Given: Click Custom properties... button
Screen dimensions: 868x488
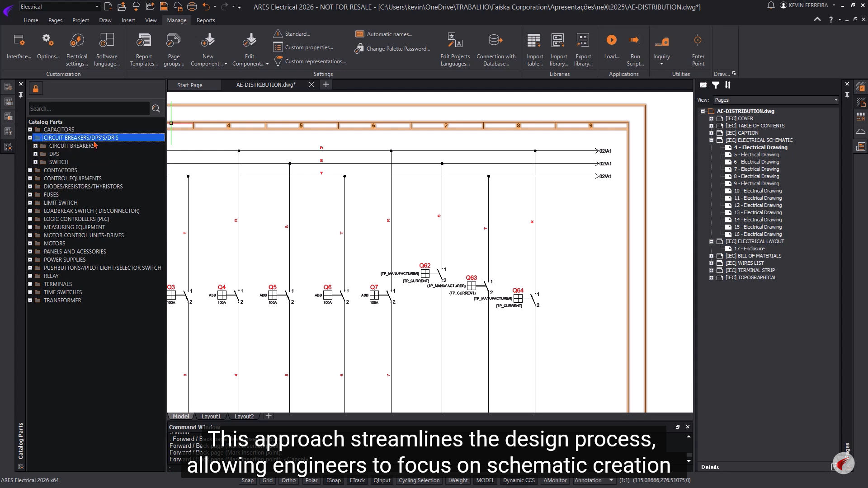Looking at the screenshot, I should [309, 47].
